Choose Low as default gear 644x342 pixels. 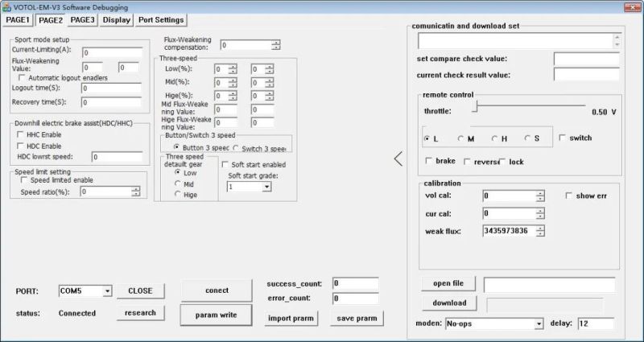click(178, 172)
